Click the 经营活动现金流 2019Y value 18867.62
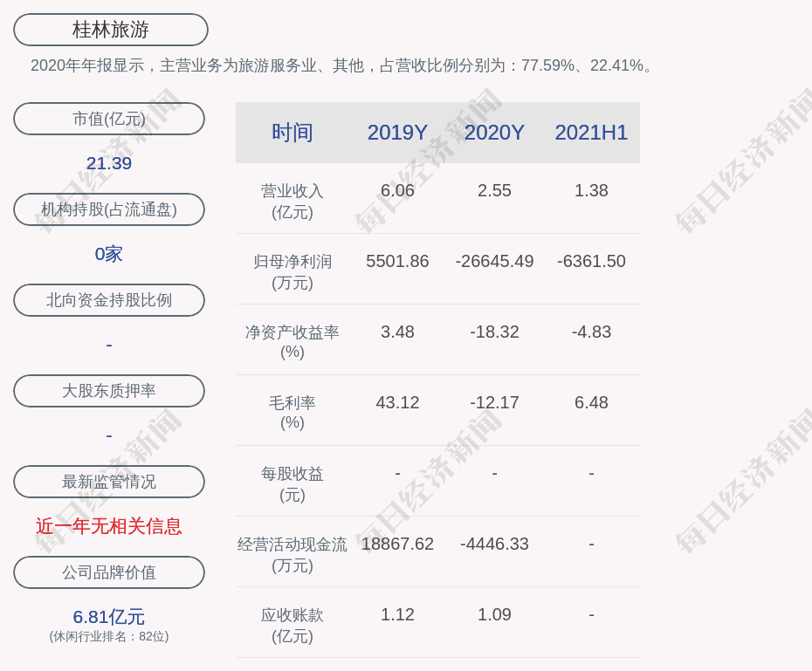 point(397,544)
